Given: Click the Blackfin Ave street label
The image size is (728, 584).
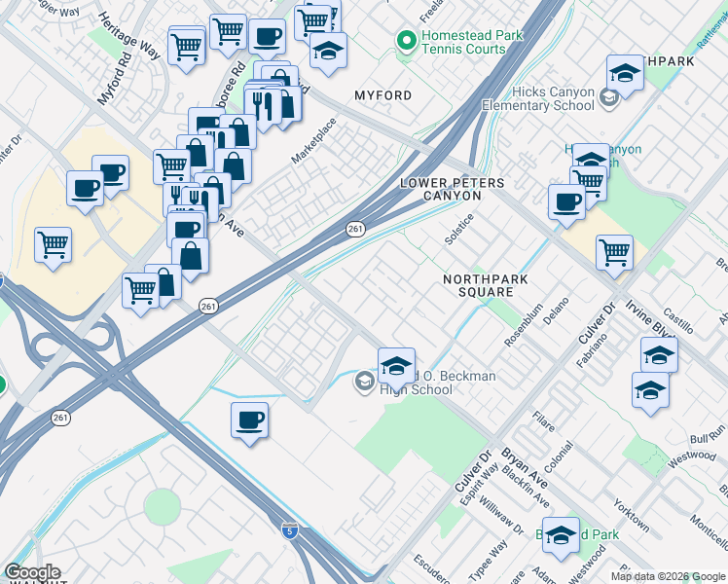Looking at the screenshot, I should point(526,487).
